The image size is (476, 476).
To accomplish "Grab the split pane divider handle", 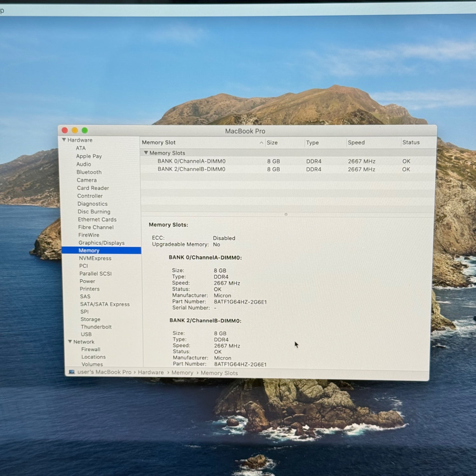I will tap(286, 215).
